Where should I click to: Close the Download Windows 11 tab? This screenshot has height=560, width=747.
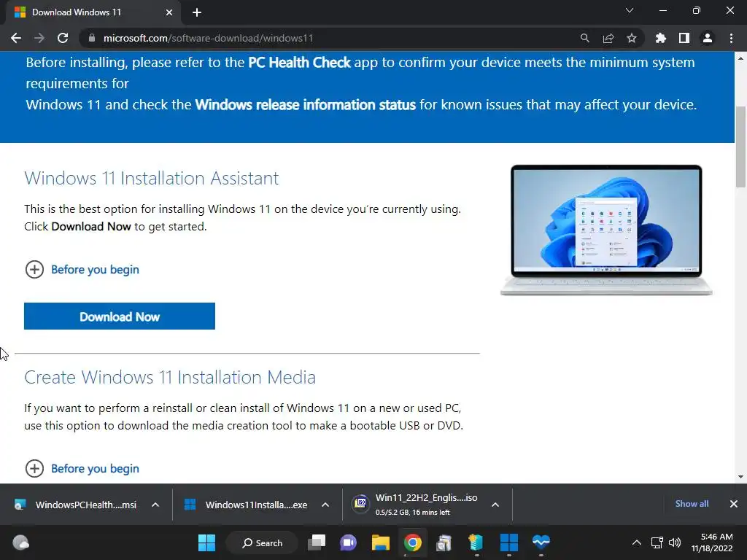click(x=169, y=12)
